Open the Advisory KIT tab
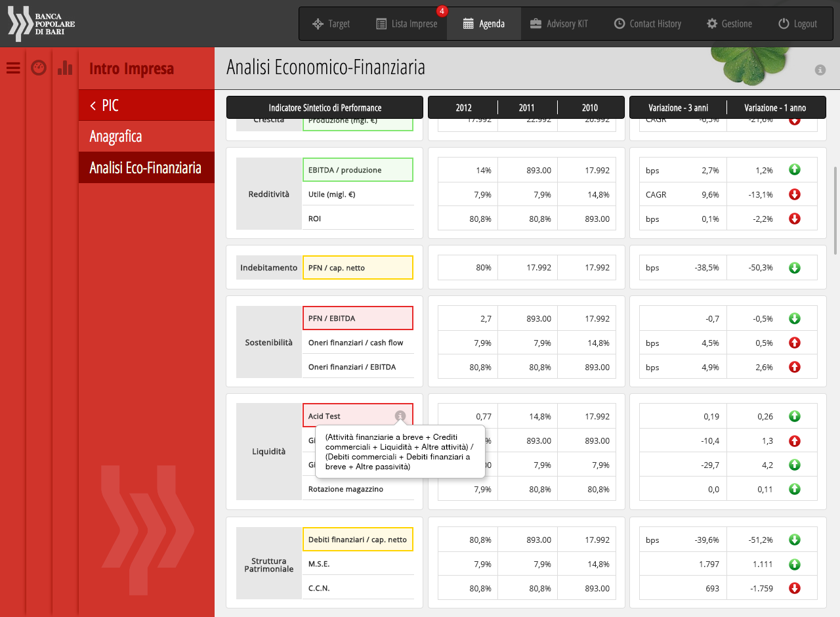840x617 pixels. click(x=558, y=24)
